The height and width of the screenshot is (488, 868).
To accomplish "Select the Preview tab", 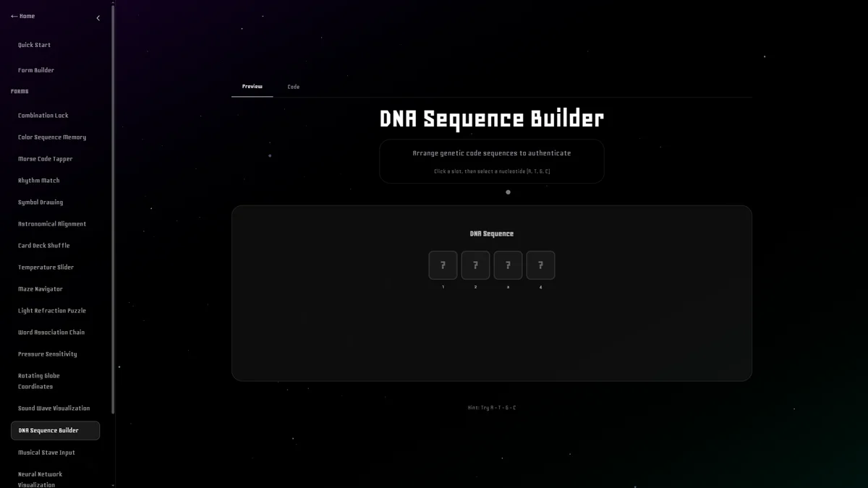I will (x=252, y=85).
